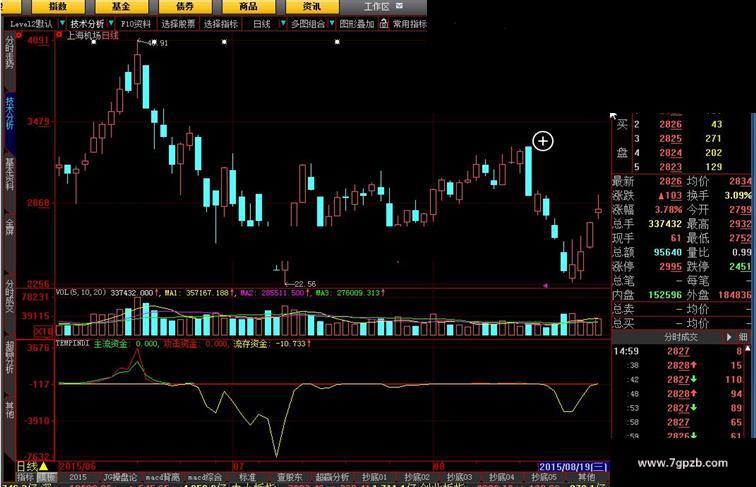
Task: Click the 选择指标 toolbar button
Action: coord(221,24)
